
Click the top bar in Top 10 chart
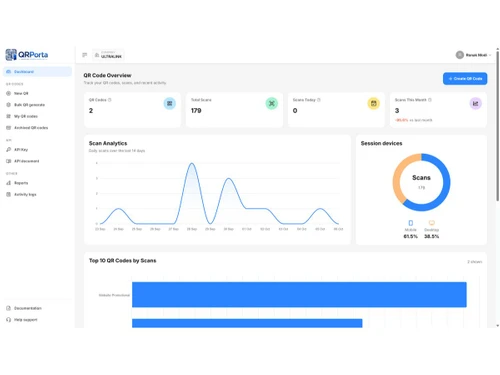pos(299,295)
